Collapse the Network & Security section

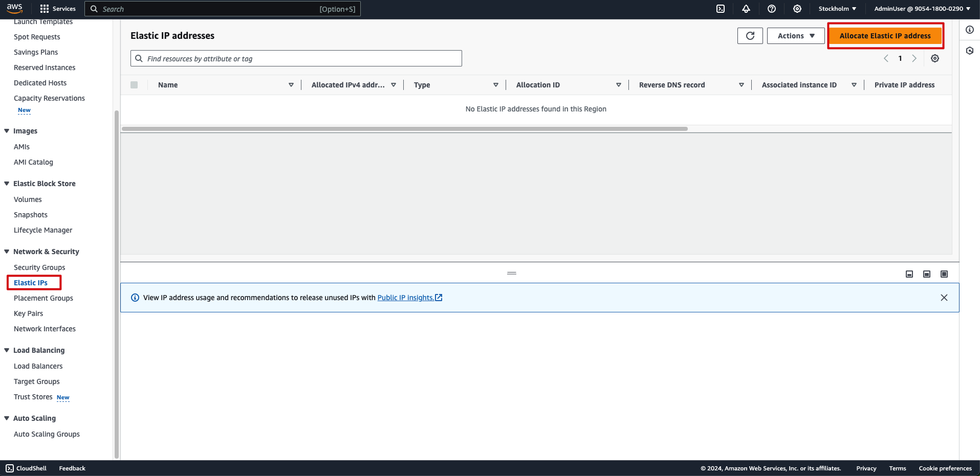point(7,252)
